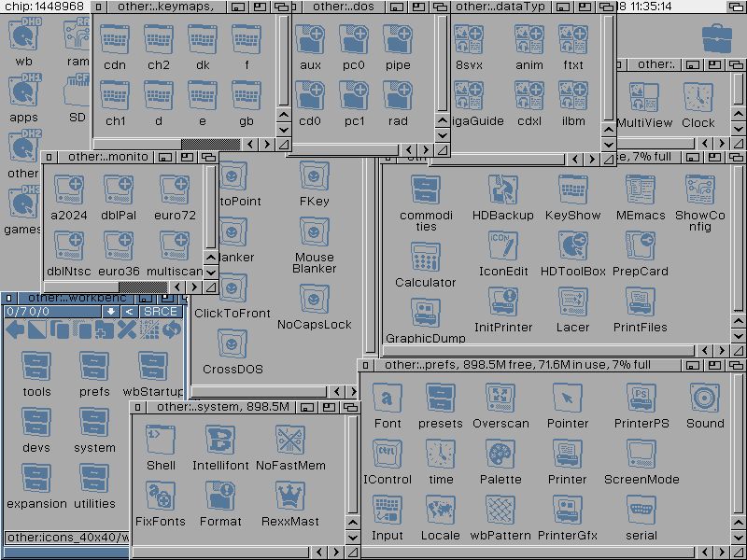Select the HDBackup icon
The image size is (747, 560).
[x=503, y=190]
